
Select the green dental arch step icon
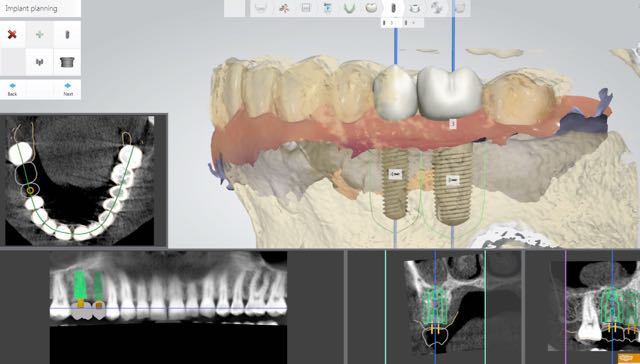point(349,8)
